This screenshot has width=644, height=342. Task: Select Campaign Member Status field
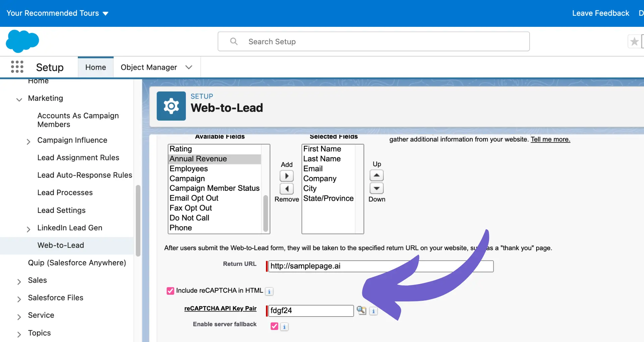[x=215, y=188]
